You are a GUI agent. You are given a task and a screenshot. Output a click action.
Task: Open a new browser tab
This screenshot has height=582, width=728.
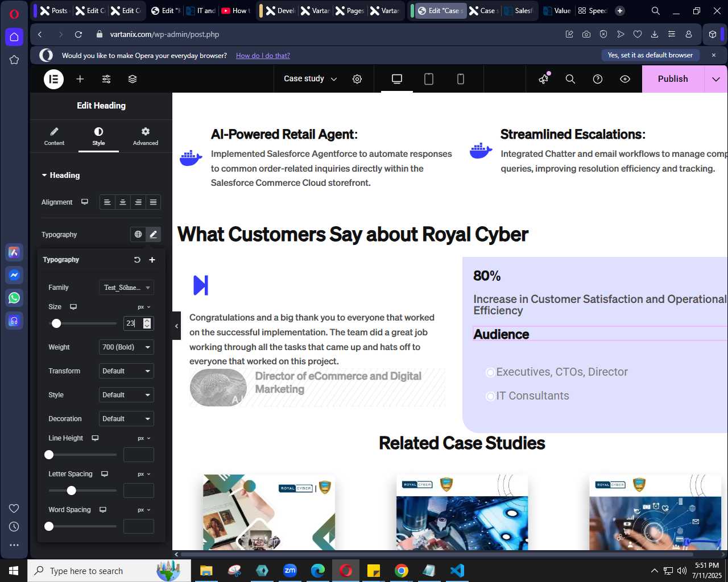click(620, 10)
